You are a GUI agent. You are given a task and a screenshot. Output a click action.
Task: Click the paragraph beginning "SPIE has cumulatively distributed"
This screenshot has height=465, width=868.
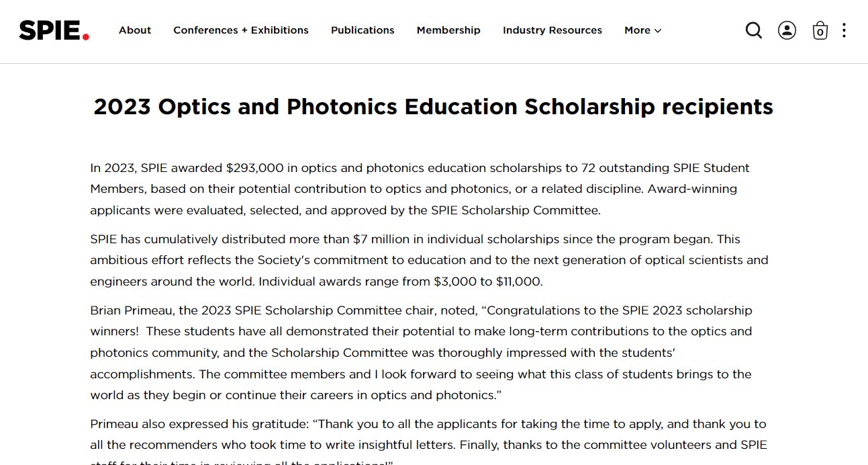tap(429, 260)
